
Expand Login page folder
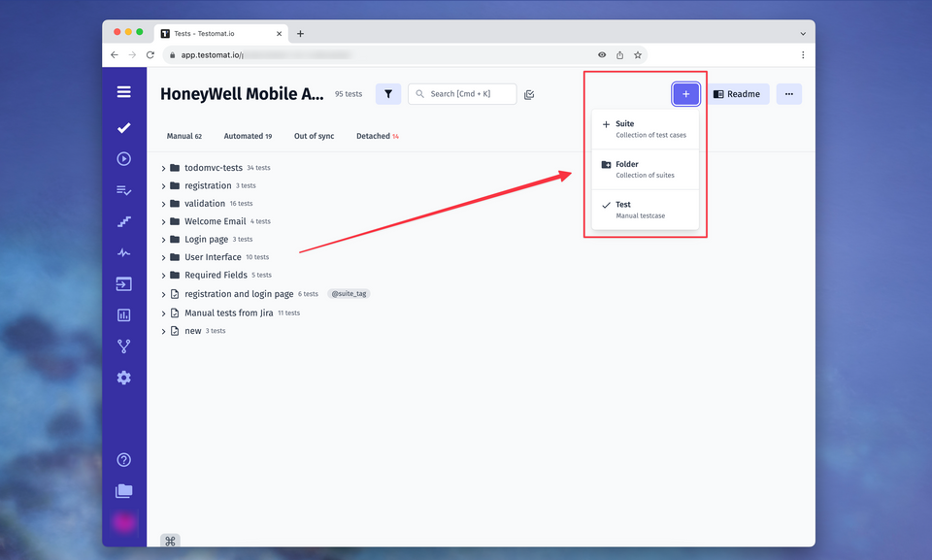coord(163,240)
